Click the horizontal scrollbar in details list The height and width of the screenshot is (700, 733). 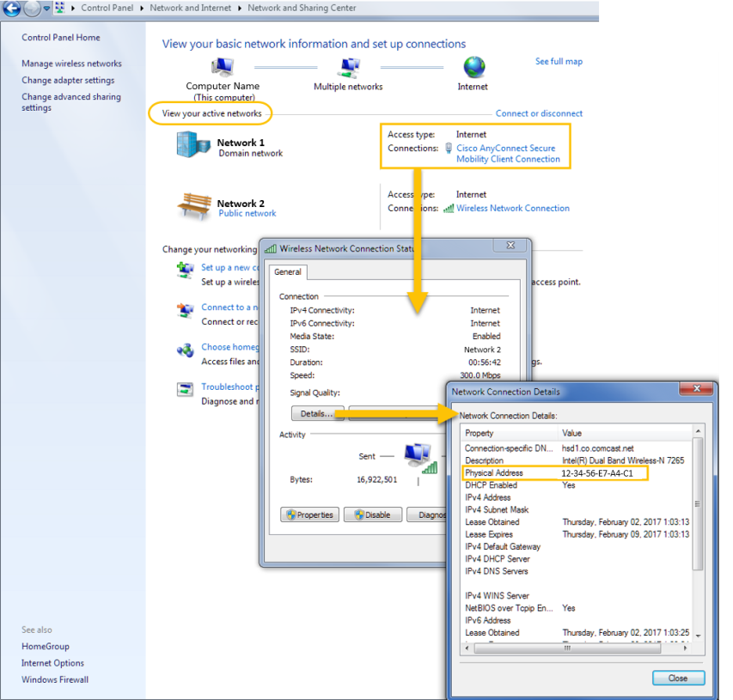click(568, 649)
